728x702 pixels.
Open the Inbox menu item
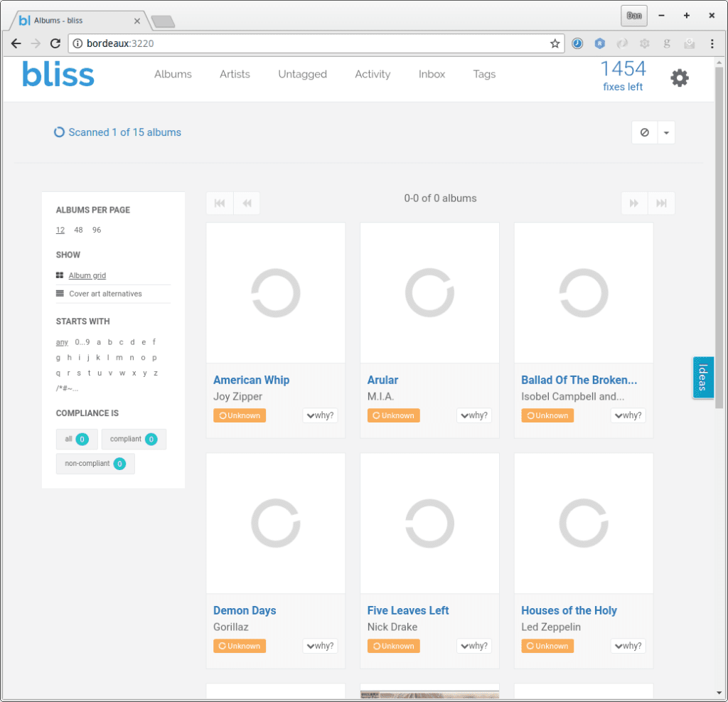(x=432, y=74)
